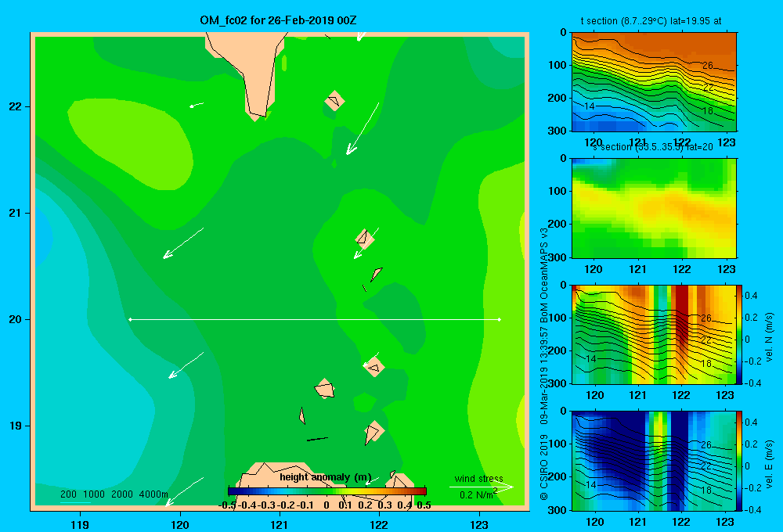
Task: Select latitude label 20 on the main map
Action: (x=16, y=319)
